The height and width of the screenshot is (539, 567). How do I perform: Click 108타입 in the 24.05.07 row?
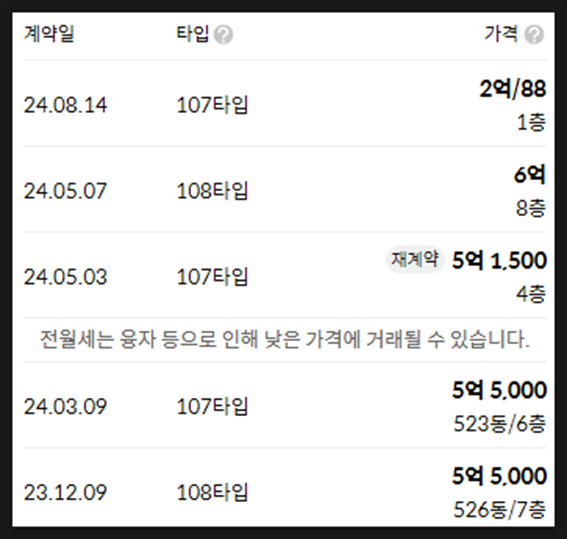212,191
